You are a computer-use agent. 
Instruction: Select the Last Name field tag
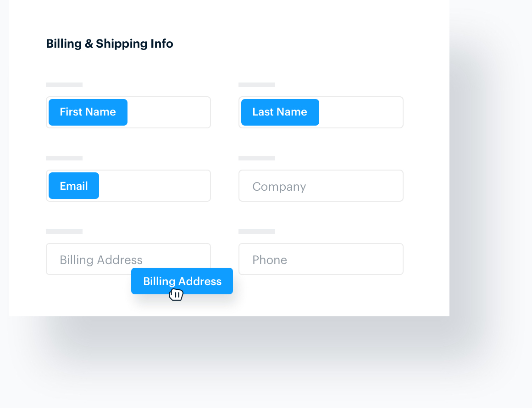point(280,112)
